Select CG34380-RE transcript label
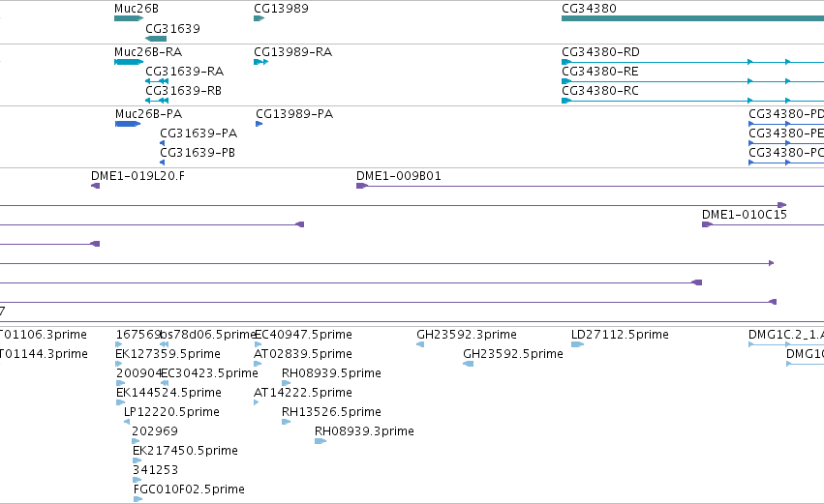Image resolution: width=824 pixels, height=504 pixels. tap(600, 71)
